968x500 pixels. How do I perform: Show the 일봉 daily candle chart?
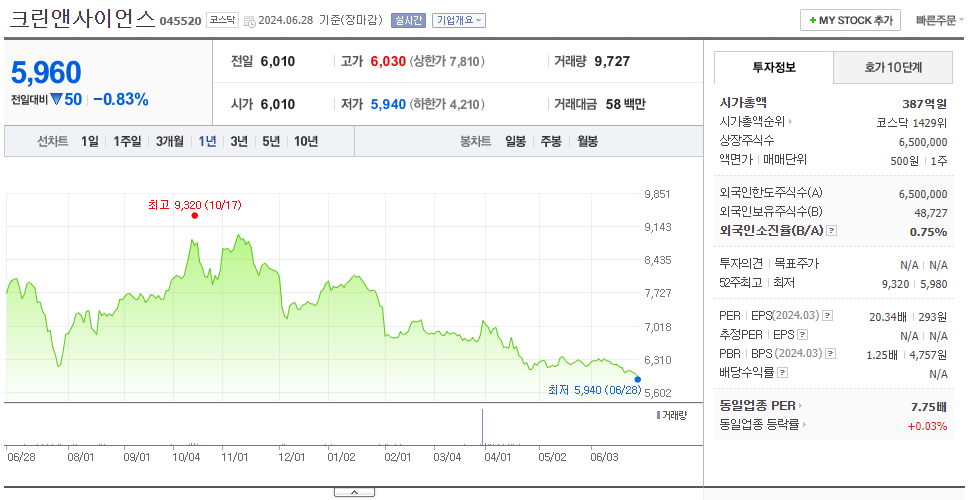515,141
